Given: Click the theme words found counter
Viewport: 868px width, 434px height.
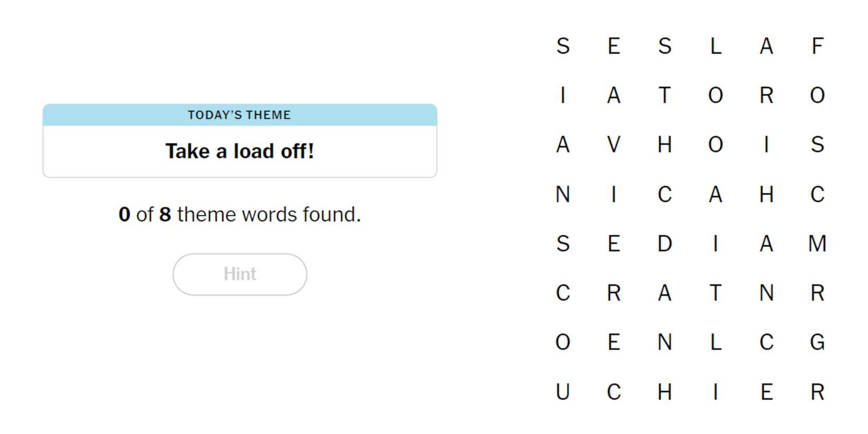Looking at the screenshot, I should pos(240,215).
